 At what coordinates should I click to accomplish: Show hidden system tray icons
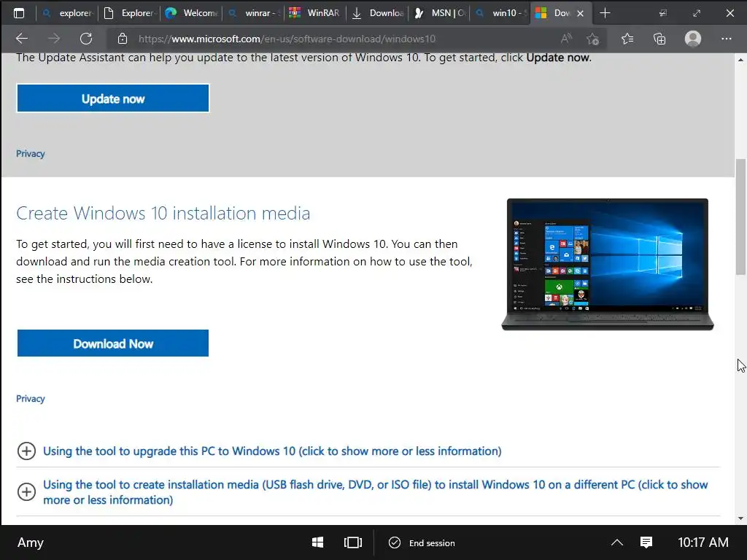point(617,542)
